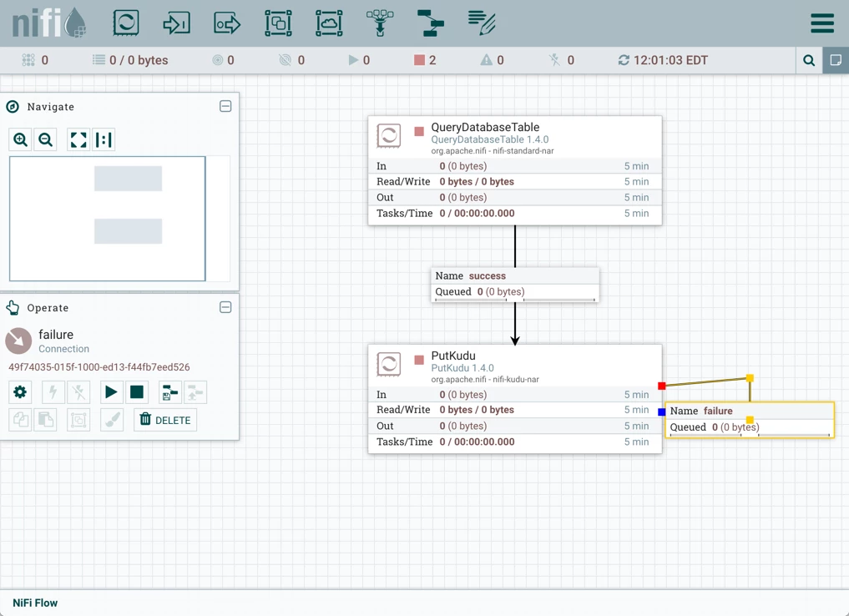The width and height of the screenshot is (849, 616).
Task: Start the selected component with the play button
Action: [x=111, y=392]
